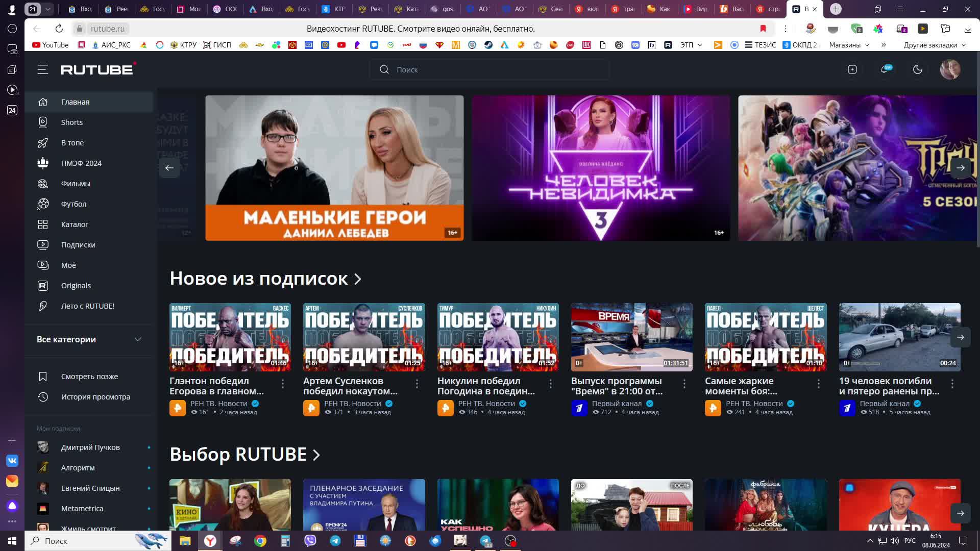The height and width of the screenshot is (551, 980).
Task: Open options menu for Глэнтон победил video
Action: [x=283, y=384]
